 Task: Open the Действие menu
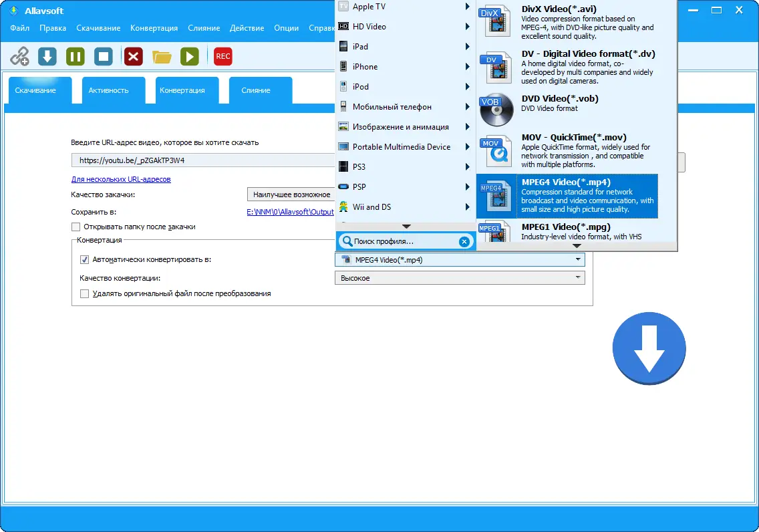(x=247, y=28)
